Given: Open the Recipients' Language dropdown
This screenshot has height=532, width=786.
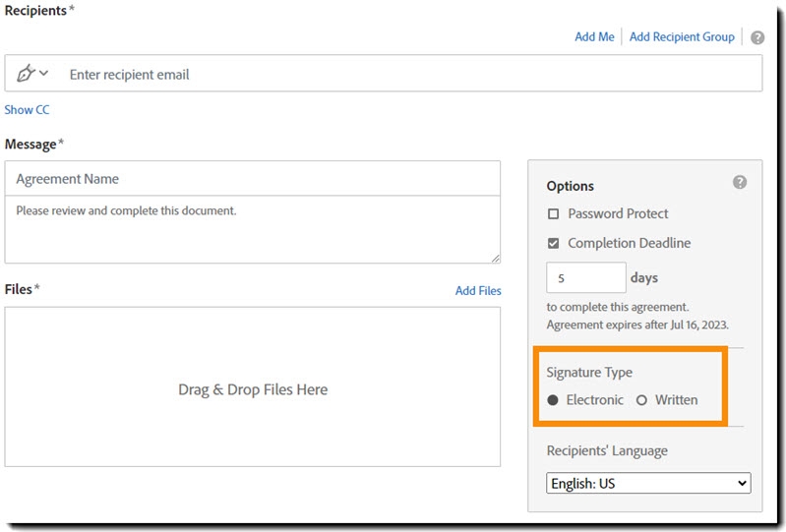Looking at the screenshot, I should (648, 484).
